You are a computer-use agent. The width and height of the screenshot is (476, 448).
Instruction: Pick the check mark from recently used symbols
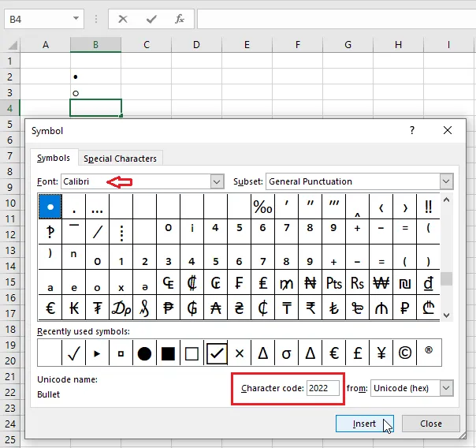[x=74, y=353]
